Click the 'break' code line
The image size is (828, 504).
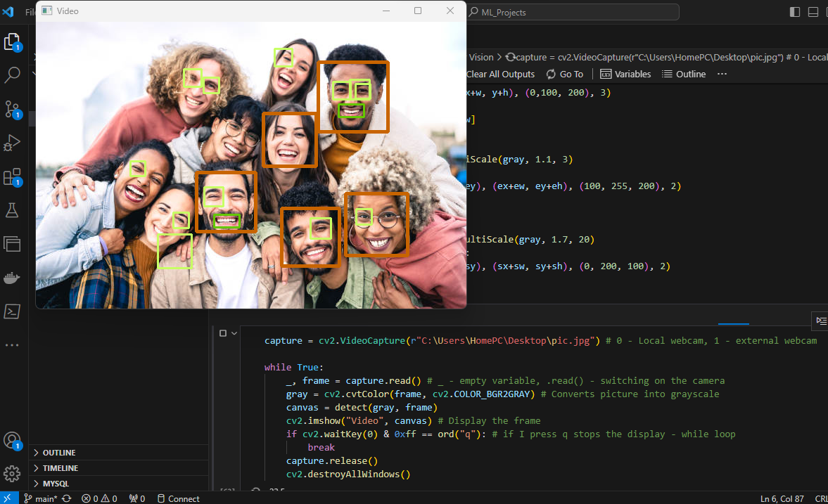coord(321,448)
